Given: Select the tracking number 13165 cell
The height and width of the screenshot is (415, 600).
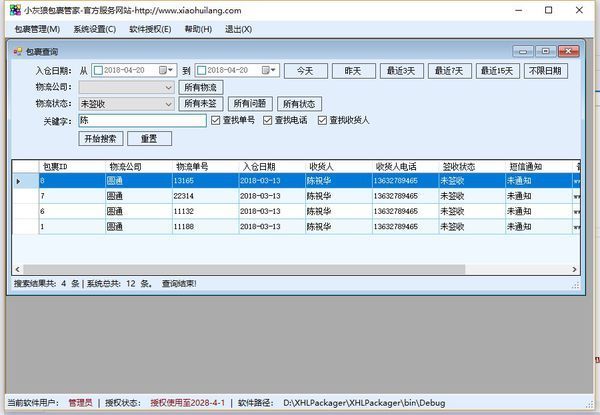Looking at the screenshot, I should click(x=205, y=181).
